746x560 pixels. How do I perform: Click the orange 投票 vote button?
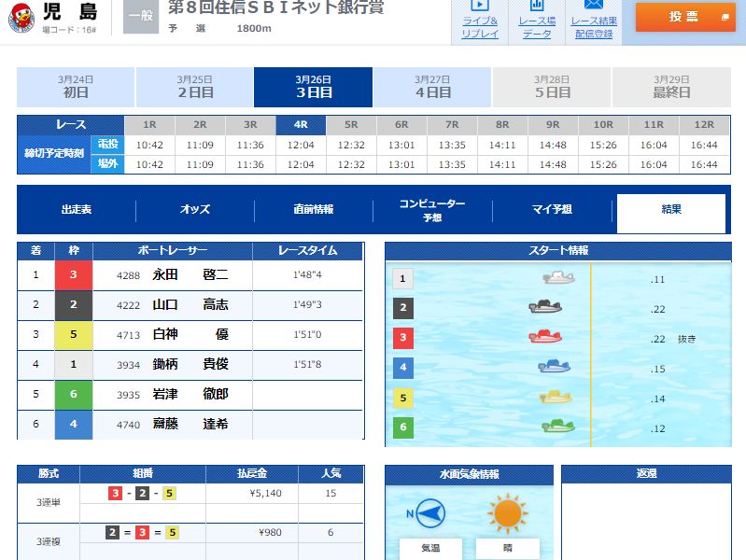click(685, 17)
